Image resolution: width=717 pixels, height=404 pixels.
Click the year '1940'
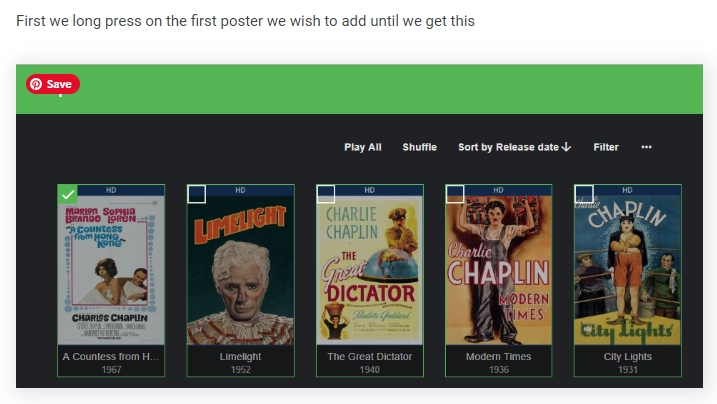[369, 369]
